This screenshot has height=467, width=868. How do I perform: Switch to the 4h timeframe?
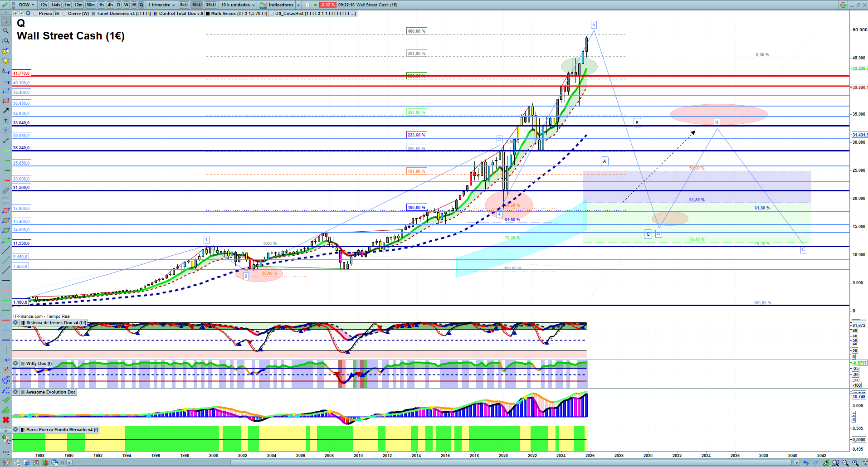pyautogui.click(x=110, y=5)
